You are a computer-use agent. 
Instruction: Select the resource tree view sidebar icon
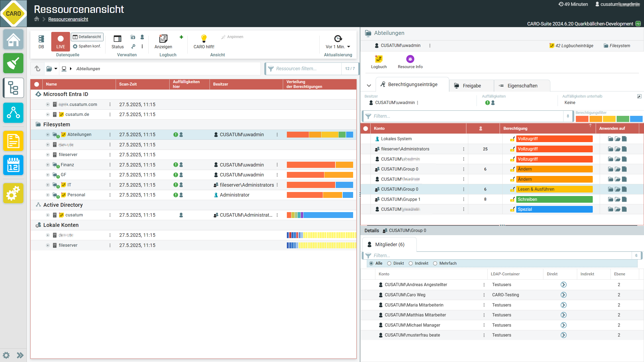pos(13,88)
